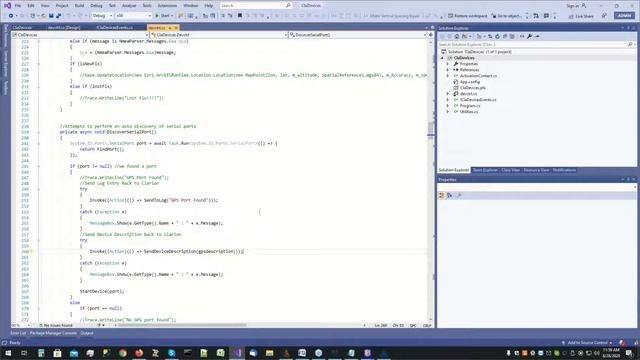Select the Utilities.cs file
This screenshot has height=360, width=640.
tap(469, 111)
